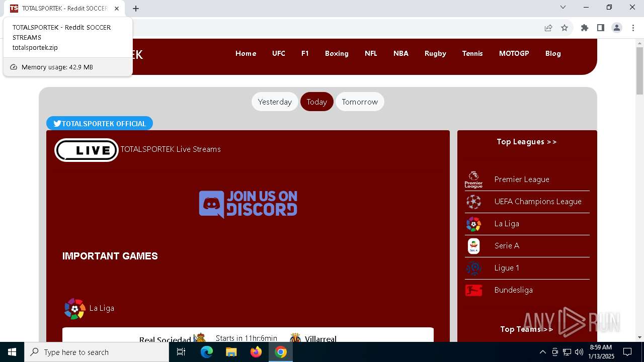
Task: Click the TOTALSPORTEK Live Streams heading
Action: tap(171, 149)
